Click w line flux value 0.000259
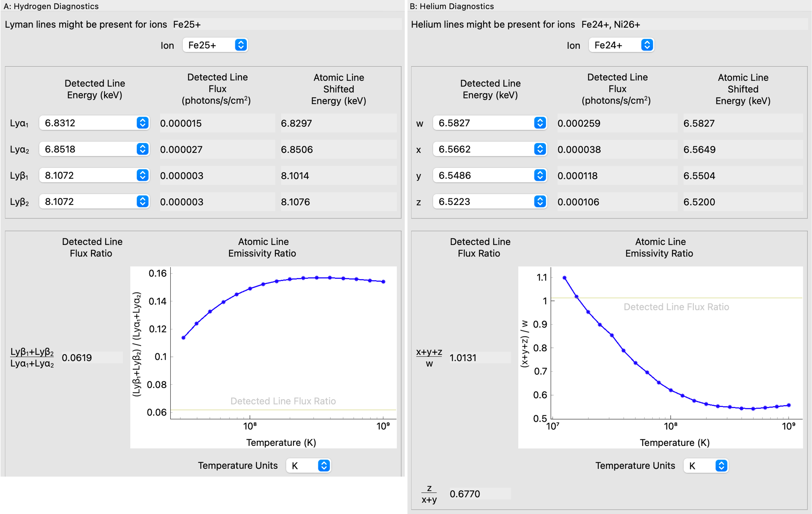812x514 pixels. pyautogui.click(x=617, y=123)
